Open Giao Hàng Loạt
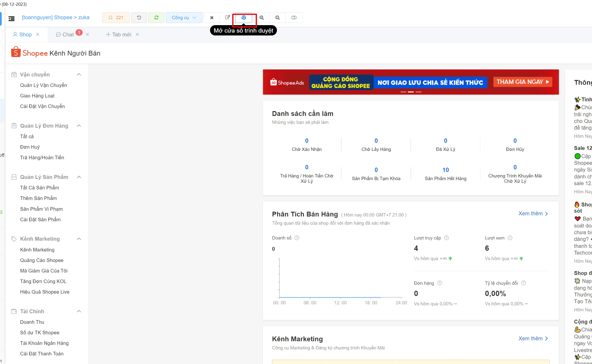The width and height of the screenshot is (592, 364). 37,96
